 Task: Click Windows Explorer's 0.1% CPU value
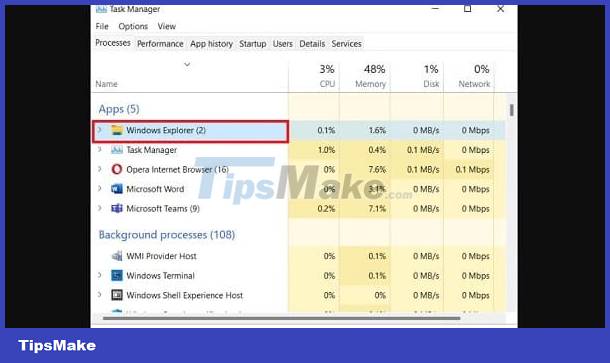pyautogui.click(x=326, y=130)
